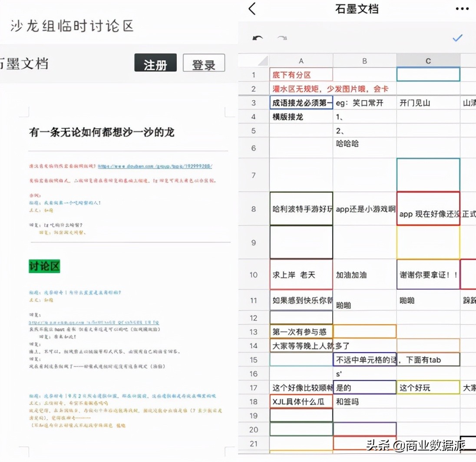
Task: Click the cell containing 加油加油
Action: click(365, 275)
